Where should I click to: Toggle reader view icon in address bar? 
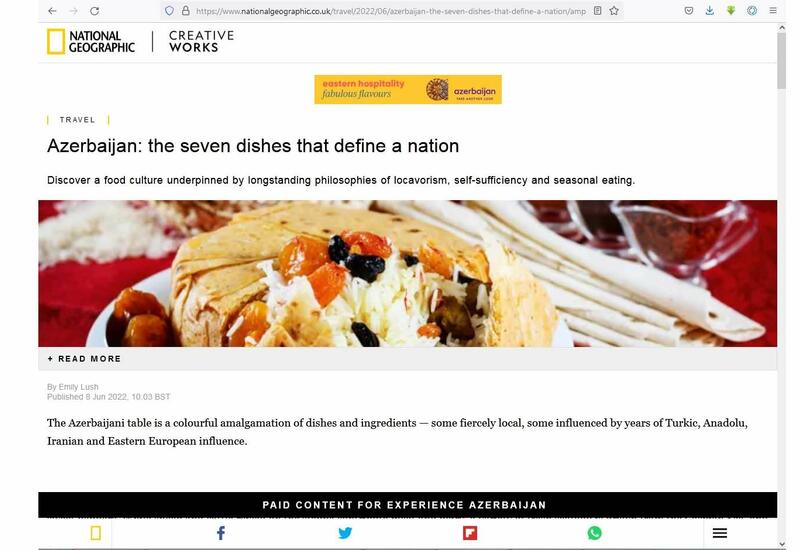(597, 11)
